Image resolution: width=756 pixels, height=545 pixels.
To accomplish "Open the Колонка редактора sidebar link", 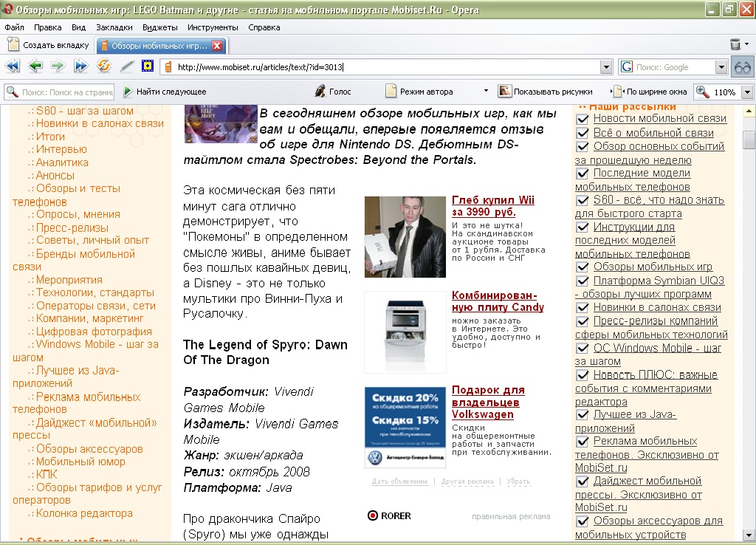I will [84, 513].
